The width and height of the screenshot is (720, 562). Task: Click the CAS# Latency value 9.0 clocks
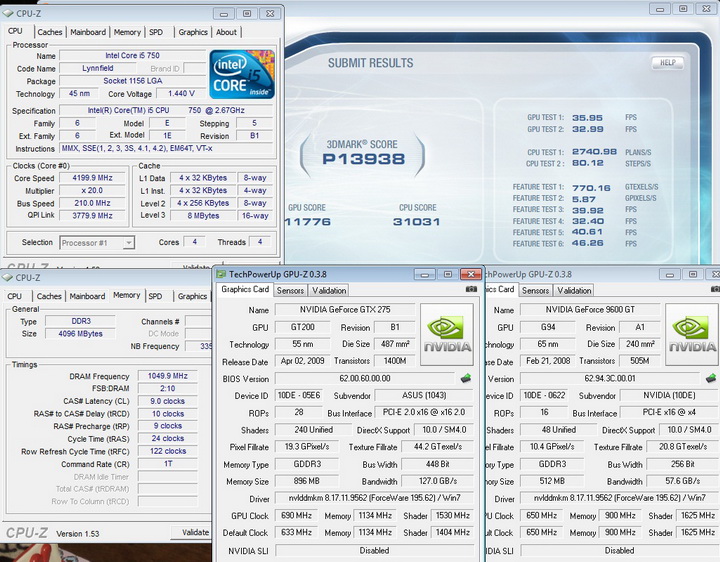coord(168,401)
